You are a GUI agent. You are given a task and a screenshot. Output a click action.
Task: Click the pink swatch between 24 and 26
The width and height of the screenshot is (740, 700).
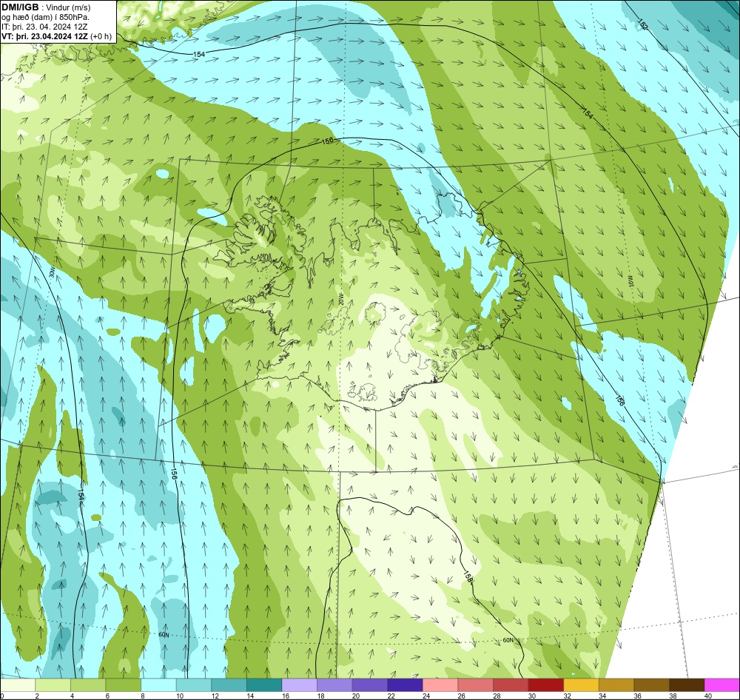[440, 685]
